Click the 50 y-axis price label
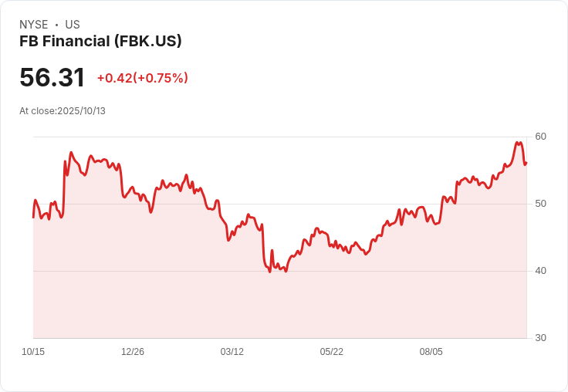568x392 pixels. pyautogui.click(x=540, y=204)
